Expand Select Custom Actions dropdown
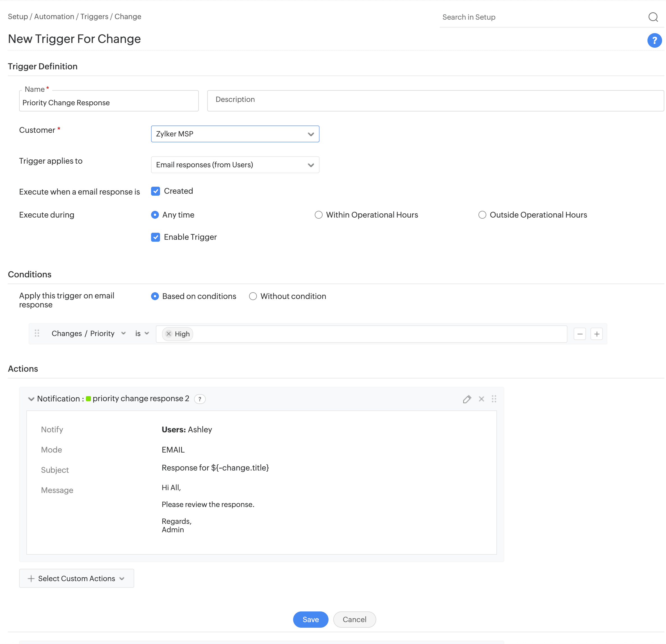 [76, 578]
